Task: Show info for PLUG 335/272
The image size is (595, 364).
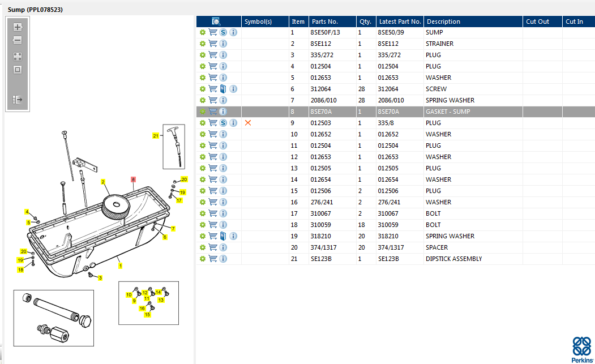Action: 223,55
